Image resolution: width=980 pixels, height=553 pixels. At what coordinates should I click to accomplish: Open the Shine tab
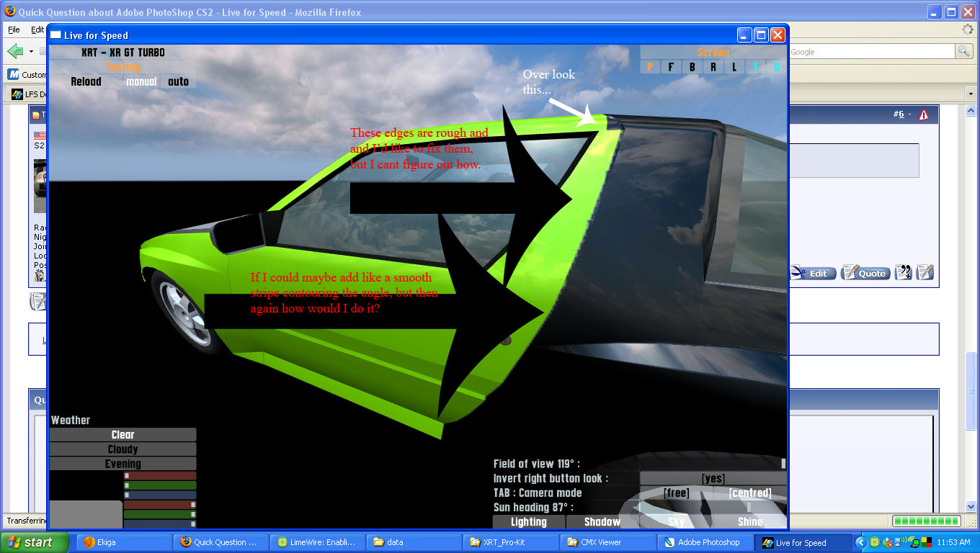pyautogui.click(x=750, y=522)
